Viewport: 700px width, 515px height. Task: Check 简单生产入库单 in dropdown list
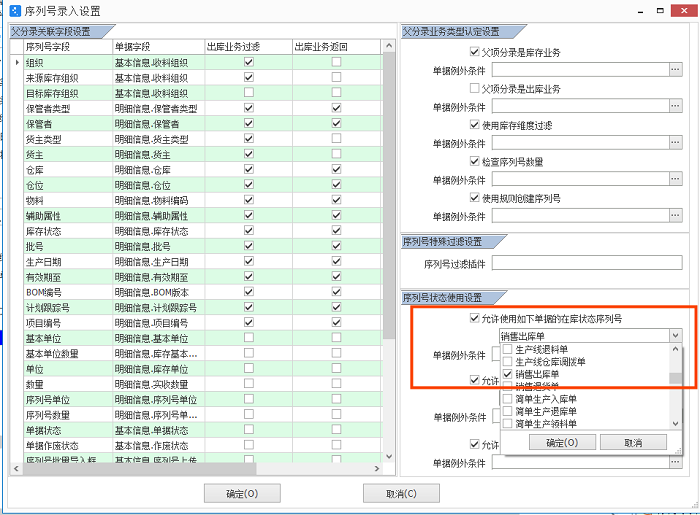pos(507,399)
